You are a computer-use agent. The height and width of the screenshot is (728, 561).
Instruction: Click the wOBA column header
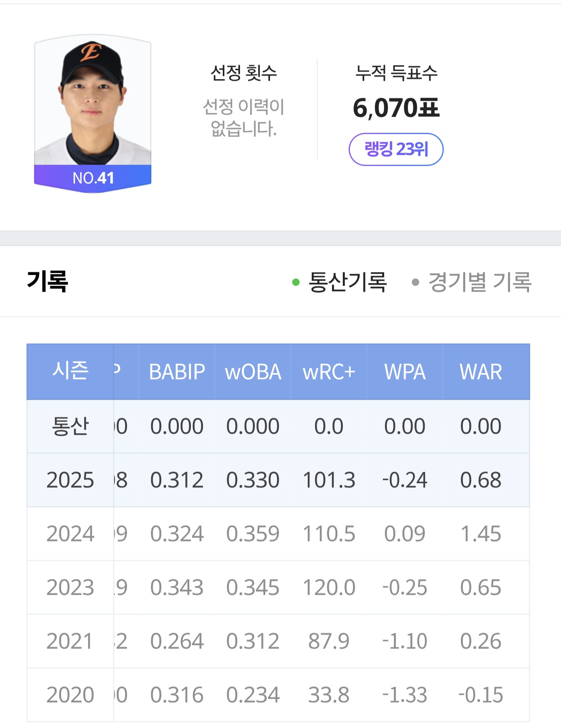click(253, 371)
